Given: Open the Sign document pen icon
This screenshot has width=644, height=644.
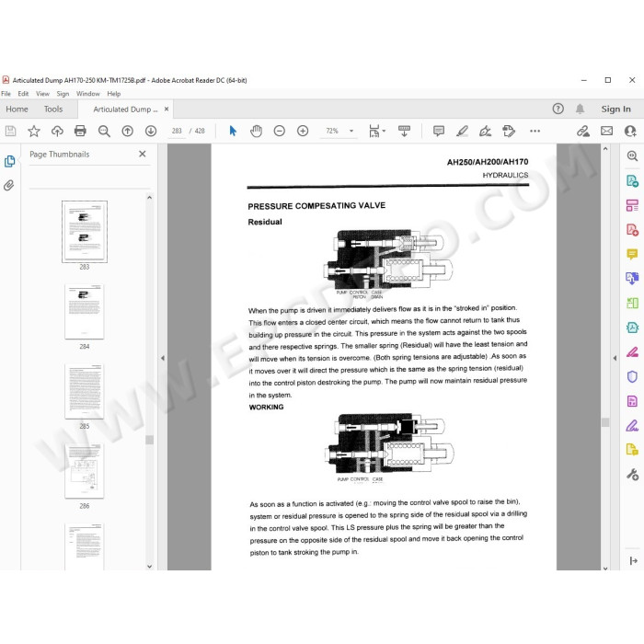Looking at the screenshot, I should coord(485,131).
